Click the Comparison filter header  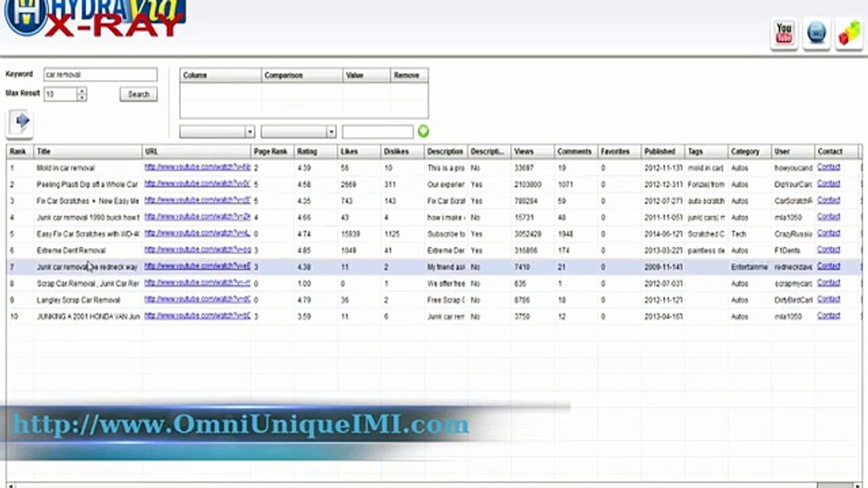pyautogui.click(x=302, y=75)
